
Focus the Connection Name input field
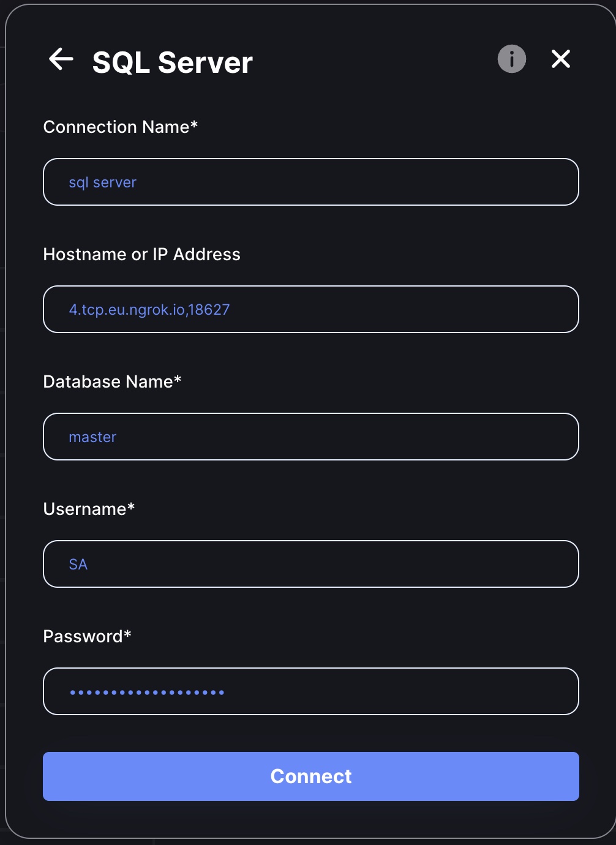click(x=311, y=182)
